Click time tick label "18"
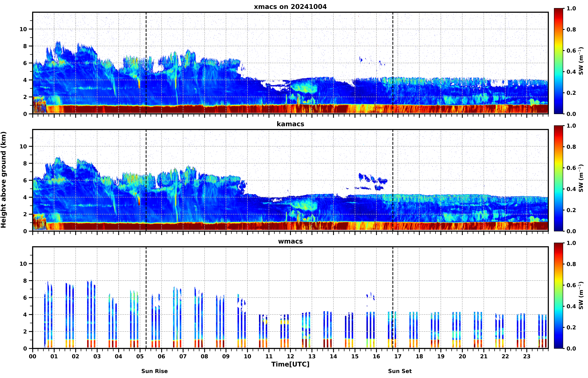 coord(419,356)
